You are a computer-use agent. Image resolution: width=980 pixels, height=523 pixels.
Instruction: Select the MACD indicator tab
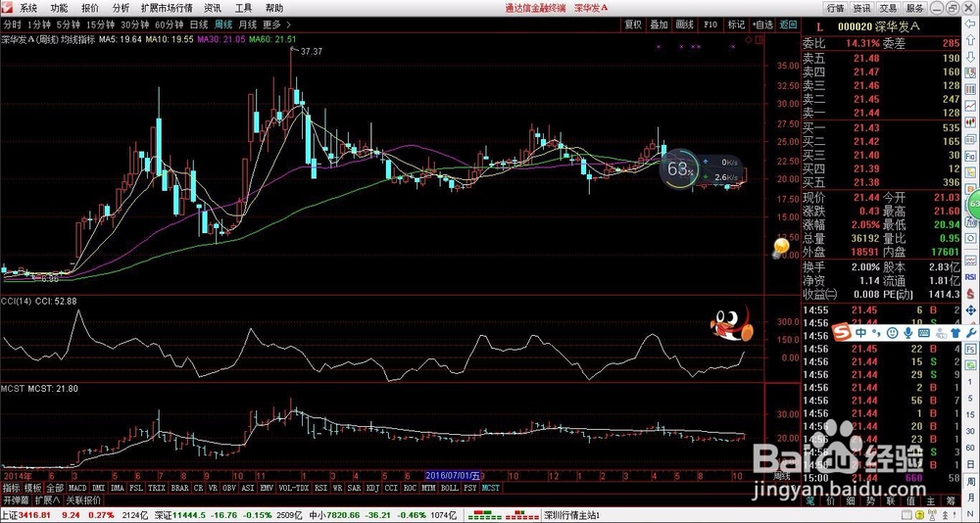click(77, 488)
